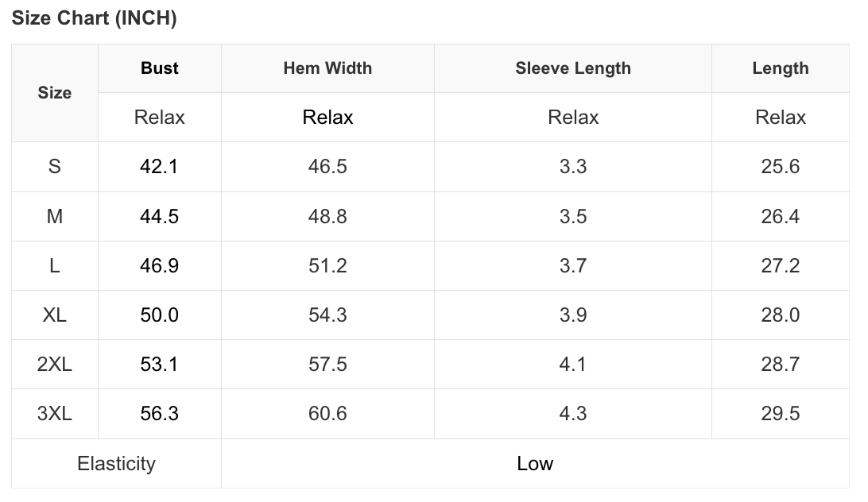868x502 pixels.
Task: Select the Low elasticity value
Action: 535,463
